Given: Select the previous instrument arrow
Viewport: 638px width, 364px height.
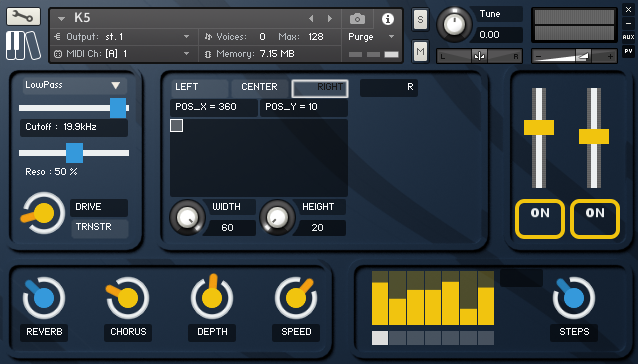Looking at the screenshot, I should click(x=311, y=18).
